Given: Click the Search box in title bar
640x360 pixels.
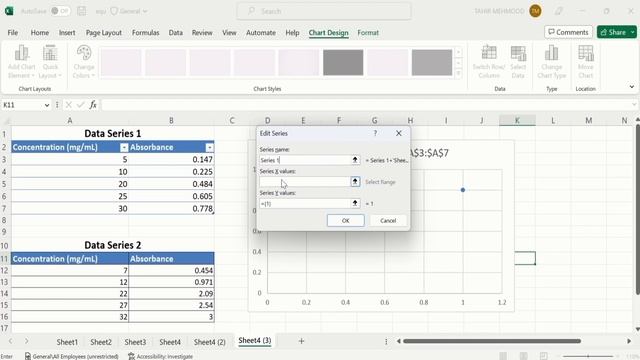Looking at the screenshot, I should click(324, 11).
